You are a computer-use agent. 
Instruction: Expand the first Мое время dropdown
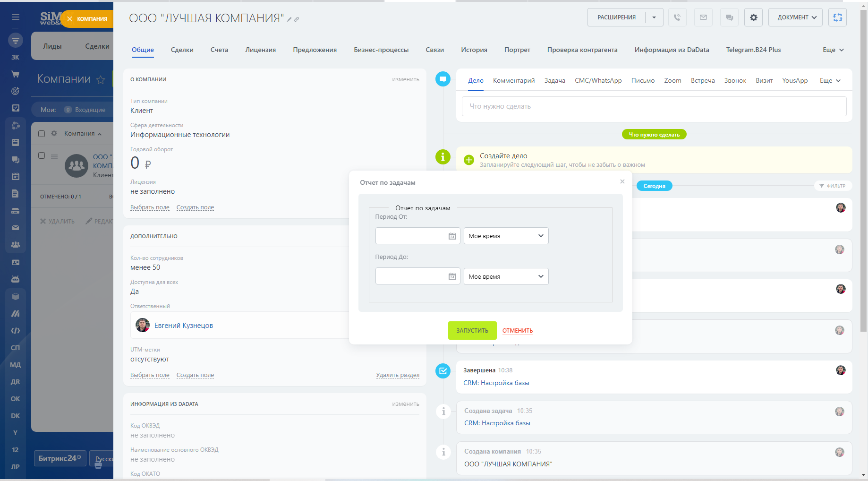click(x=506, y=236)
